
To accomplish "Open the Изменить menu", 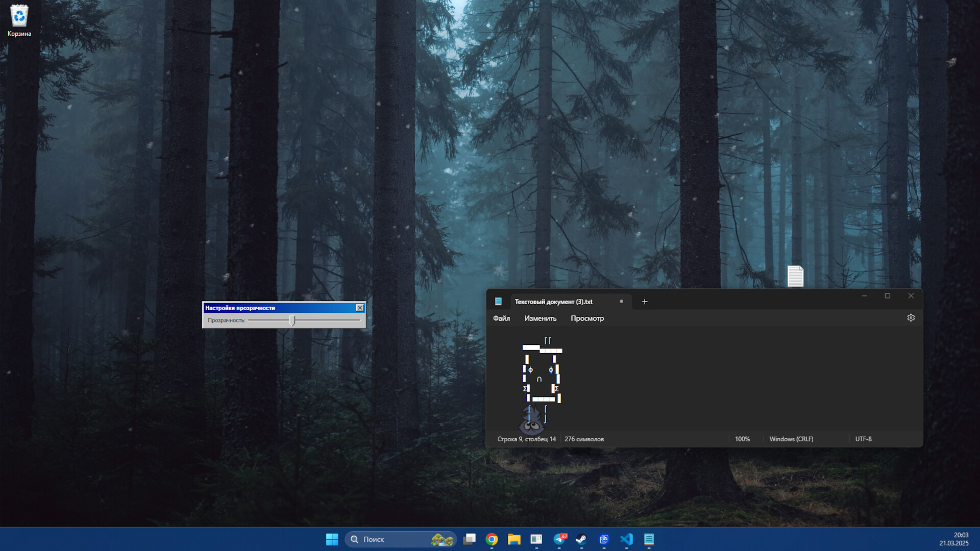I will pyautogui.click(x=540, y=318).
